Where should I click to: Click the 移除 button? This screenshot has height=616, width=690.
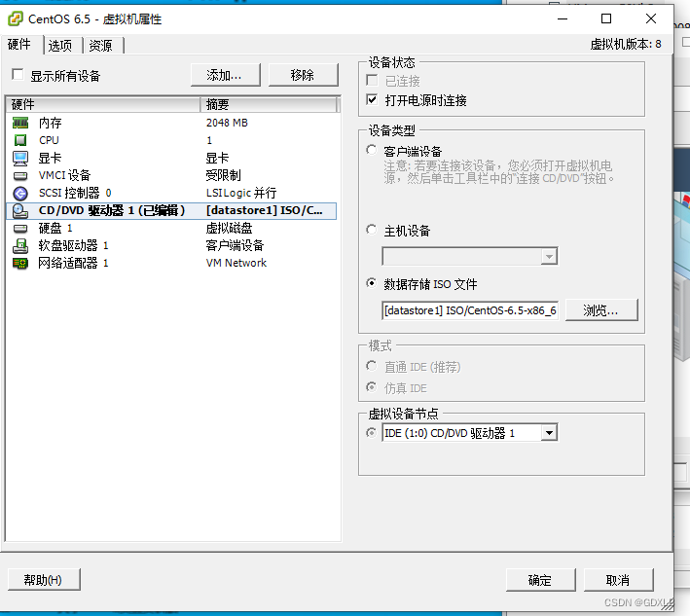303,75
